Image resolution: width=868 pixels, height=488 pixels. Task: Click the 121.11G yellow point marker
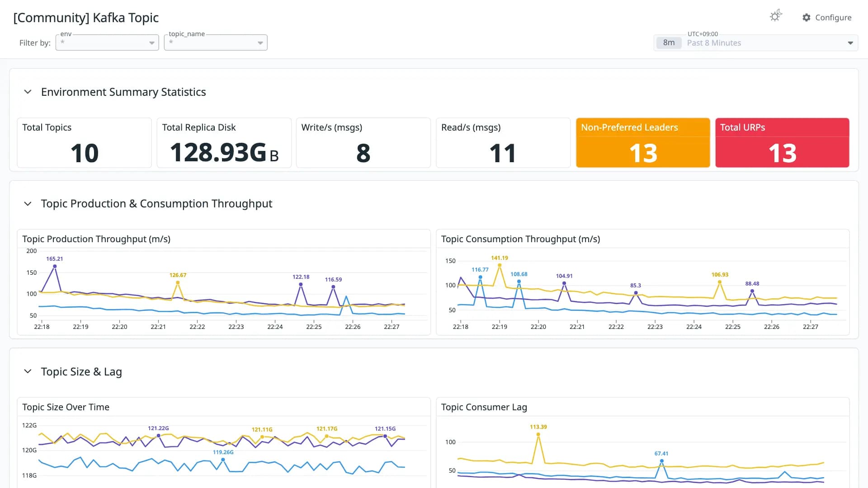[262, 437]
